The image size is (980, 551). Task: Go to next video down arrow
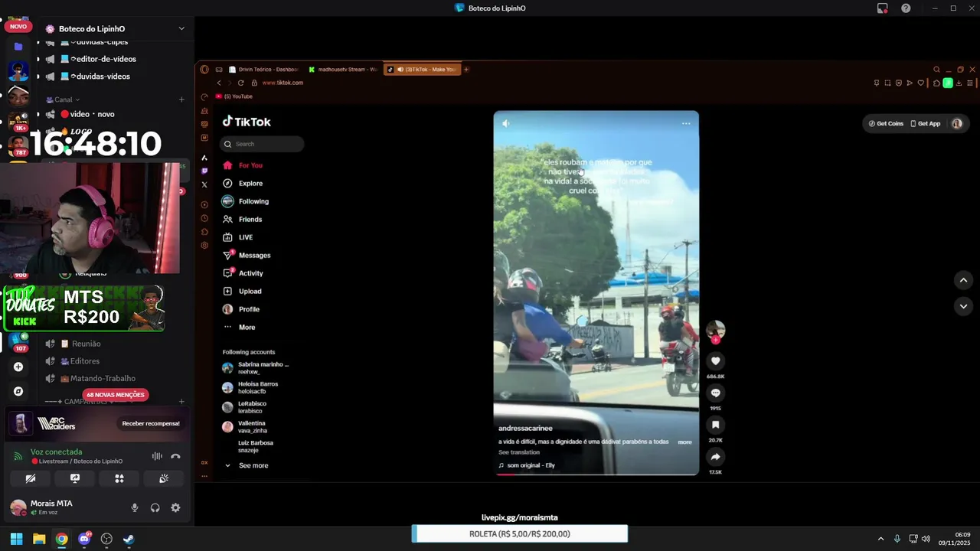963,306
